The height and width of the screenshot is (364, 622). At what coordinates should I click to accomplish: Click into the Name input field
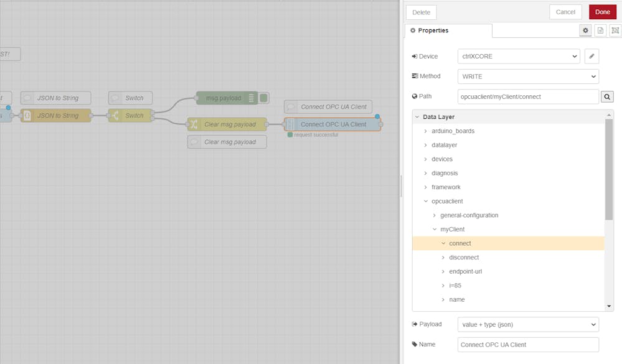[528, 345]
